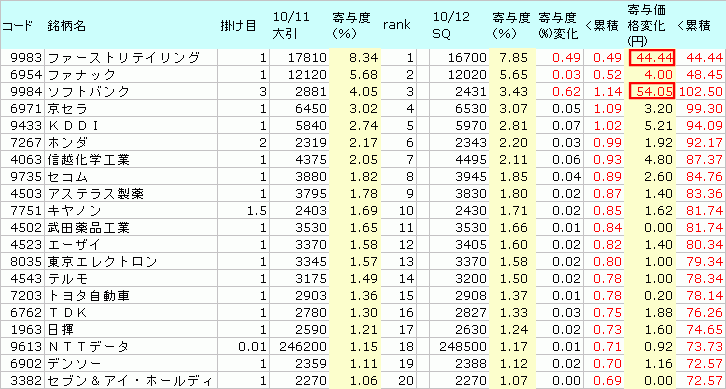Click the red-boxed 54.05 cell
This screenshot has height=389, width=726.
pos(651,91)
